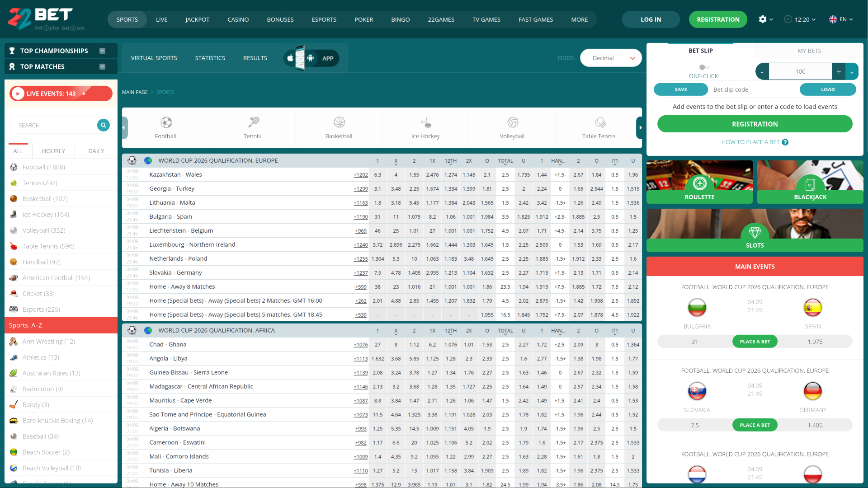The height and width of the screenshot is (488, 868).
Task: Select the Tennis sport icon
Action: pos(252,122)
